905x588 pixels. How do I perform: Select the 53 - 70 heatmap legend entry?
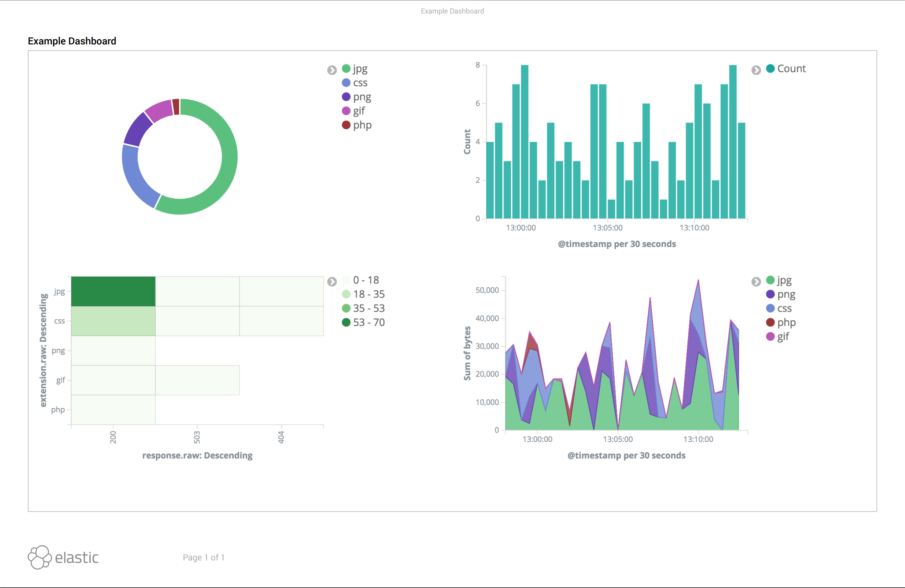tap(369, 322)
